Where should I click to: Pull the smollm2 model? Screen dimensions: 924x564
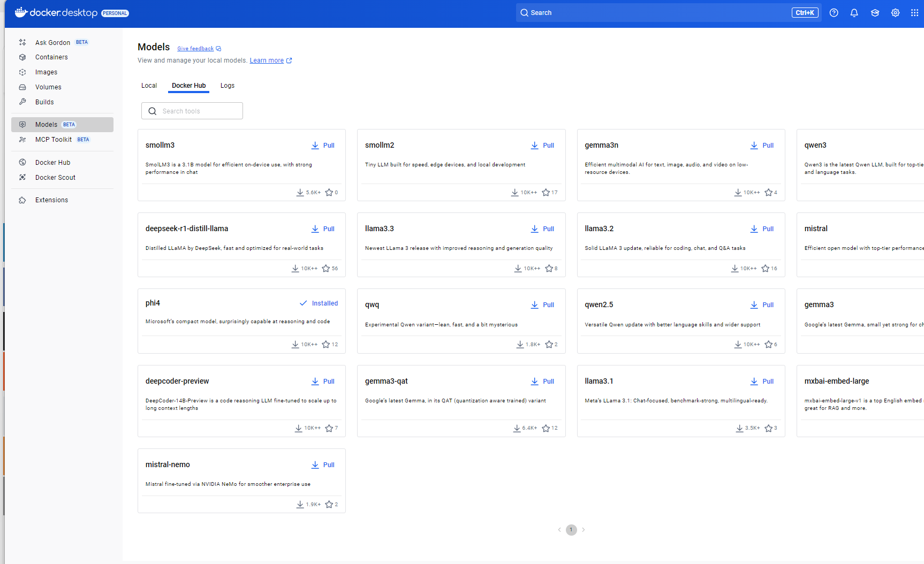coord(542,146)
